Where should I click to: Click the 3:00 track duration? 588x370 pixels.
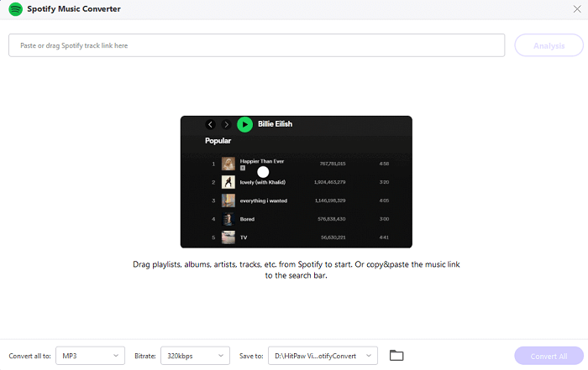(x=384, y=219)
